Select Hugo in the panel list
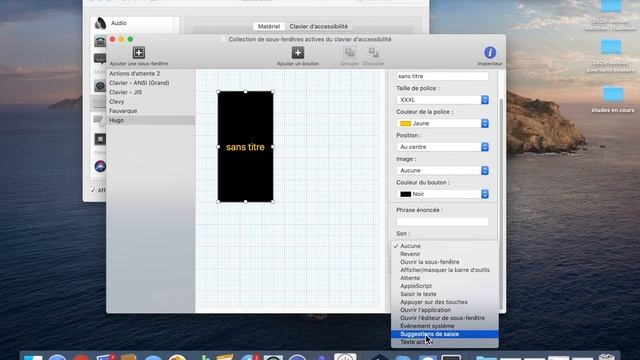640x360 pixels. click(x=151, y=120)
